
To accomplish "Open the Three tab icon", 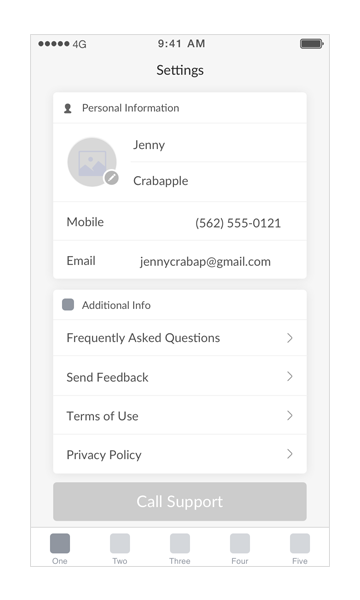I will [x=180, y=543].
